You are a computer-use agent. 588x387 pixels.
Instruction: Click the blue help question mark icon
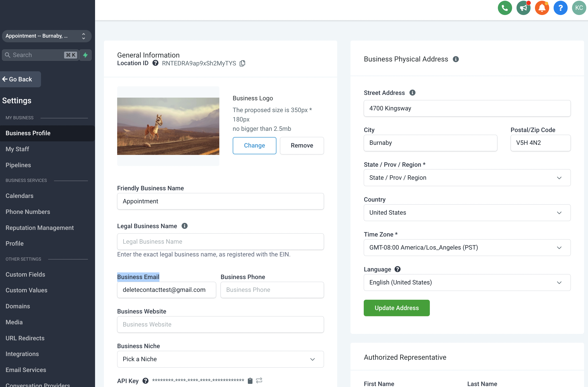560,8
